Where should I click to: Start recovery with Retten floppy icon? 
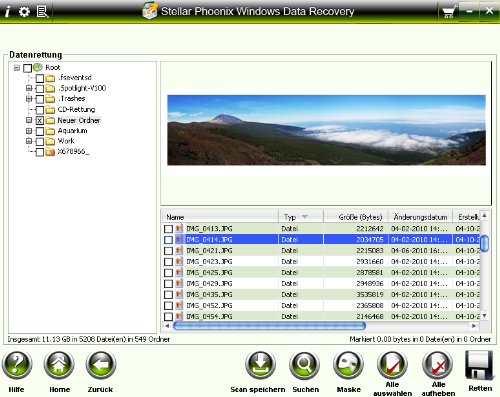(x=479, y=365)
